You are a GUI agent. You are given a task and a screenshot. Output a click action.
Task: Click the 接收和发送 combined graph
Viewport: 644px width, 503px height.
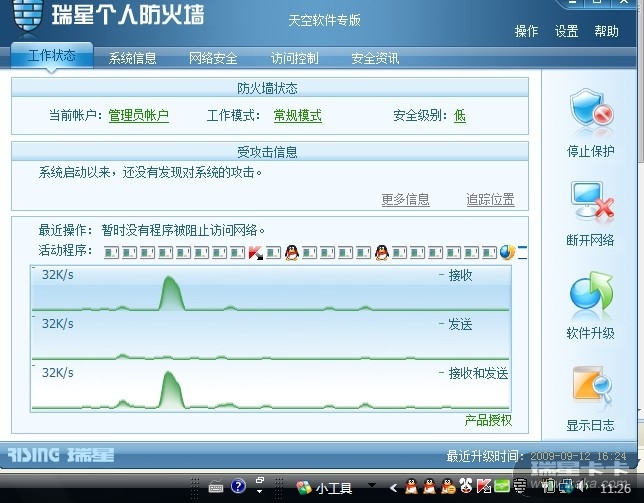tap(271, 387)
